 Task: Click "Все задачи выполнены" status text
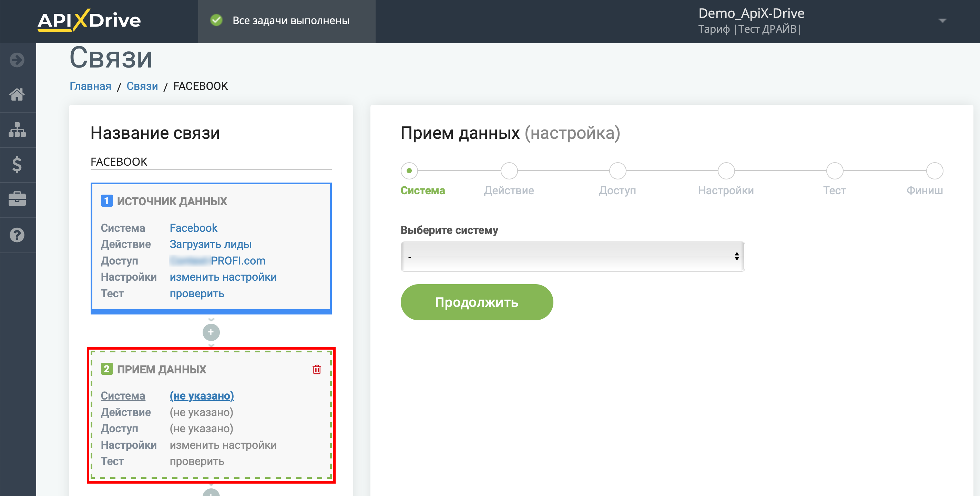tap(291, 21)
